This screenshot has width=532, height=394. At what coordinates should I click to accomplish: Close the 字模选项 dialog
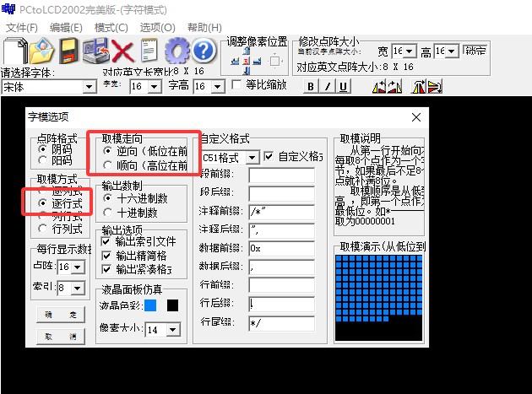pos(416,117)
